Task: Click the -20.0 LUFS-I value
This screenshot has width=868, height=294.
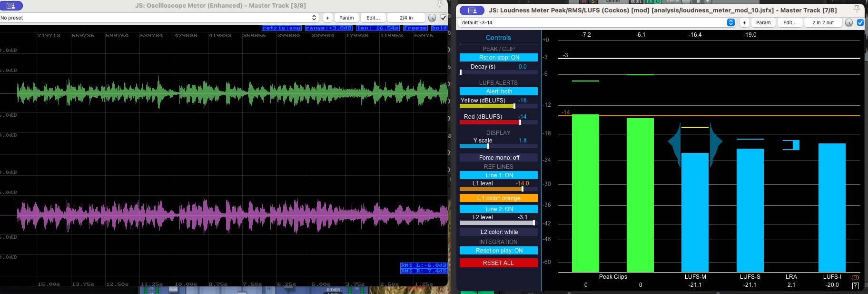Action: [832, 285]
